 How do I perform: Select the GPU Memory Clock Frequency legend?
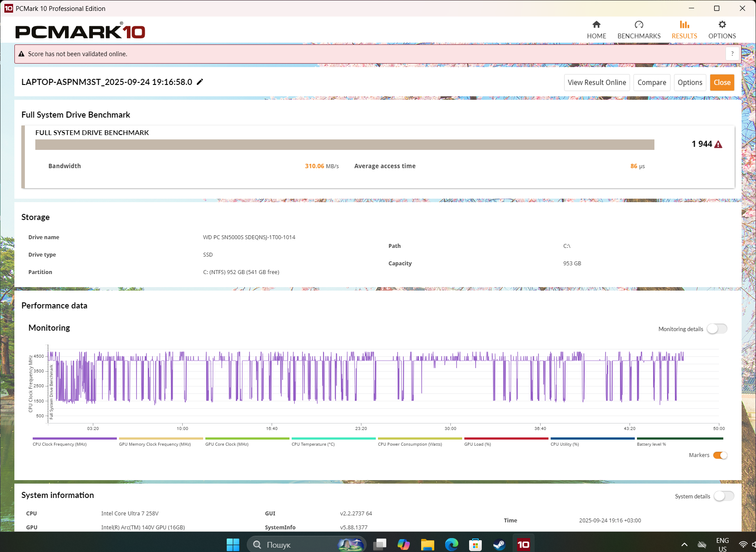(x=161, y=442)
